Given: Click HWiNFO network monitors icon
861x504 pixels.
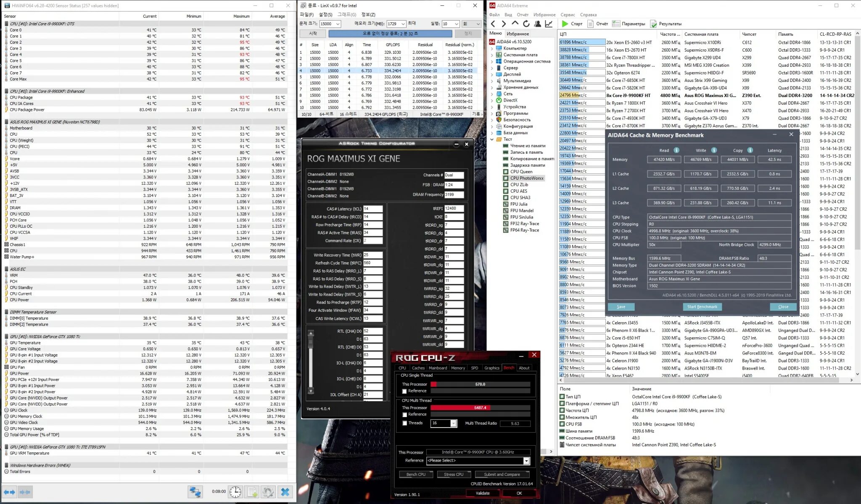Looking at the screenshot, I should [x=195, y=492].
